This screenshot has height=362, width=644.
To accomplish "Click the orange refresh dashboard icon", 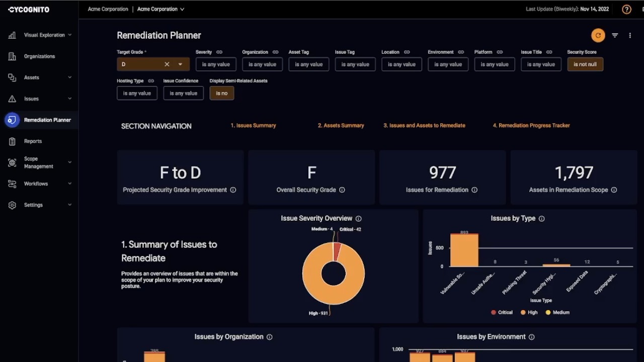I will 598,35.
